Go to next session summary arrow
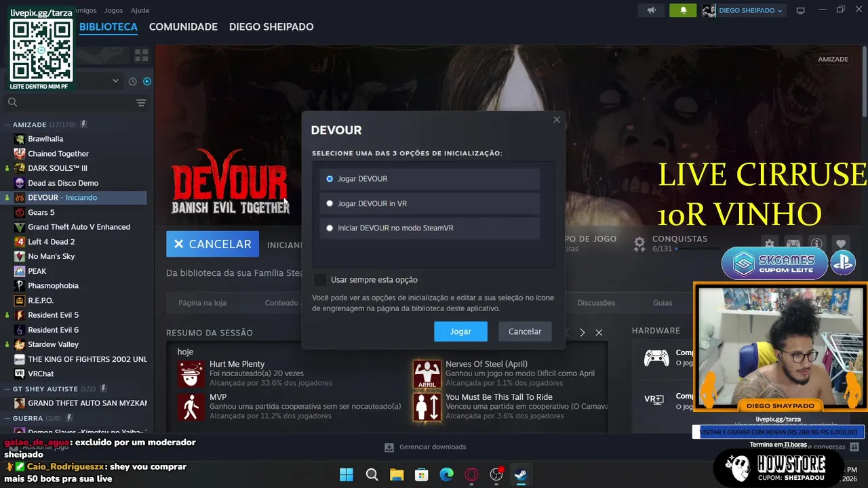Screen dimensions: 868x488 click(582, 333)
